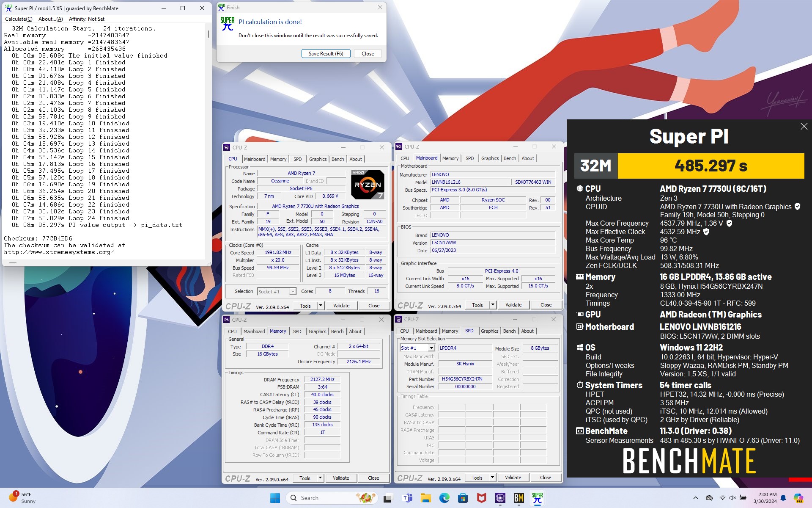Expand Tools arrow in CPU-Z memory Timings window
Image resolution: width=812 pixels, height=508 pixels.
point(320,478)
